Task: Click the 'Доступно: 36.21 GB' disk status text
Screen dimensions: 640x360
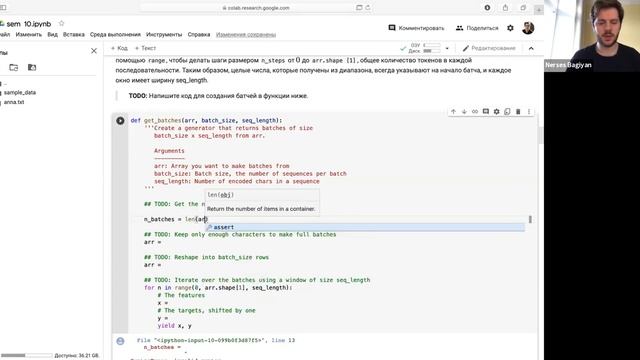Action: point(77,356)
